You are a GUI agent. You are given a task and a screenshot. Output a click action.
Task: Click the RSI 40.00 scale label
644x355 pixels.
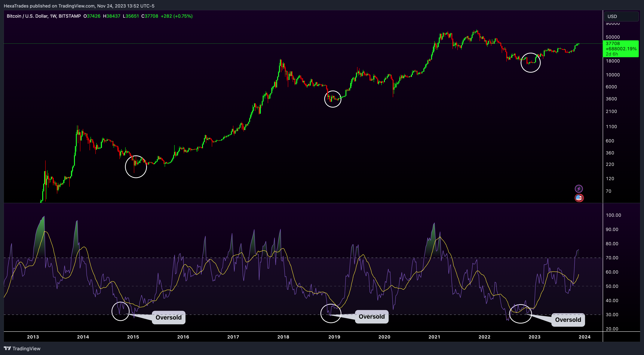[612, 300]
